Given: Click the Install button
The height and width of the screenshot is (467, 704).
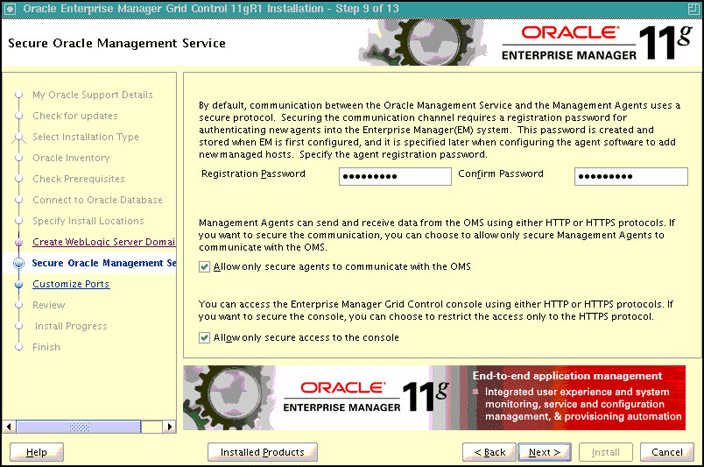Looking at the screenshot, I should 606,452.
